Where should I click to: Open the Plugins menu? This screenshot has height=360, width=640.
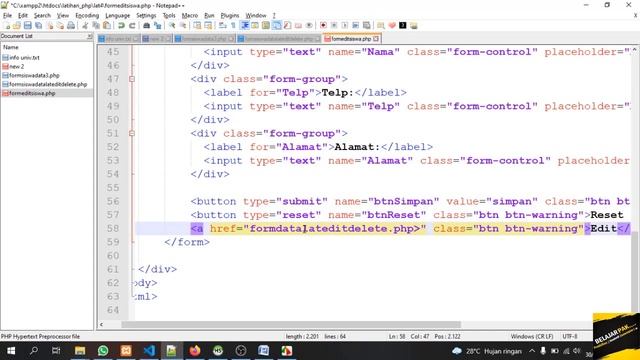click(229, 16)
